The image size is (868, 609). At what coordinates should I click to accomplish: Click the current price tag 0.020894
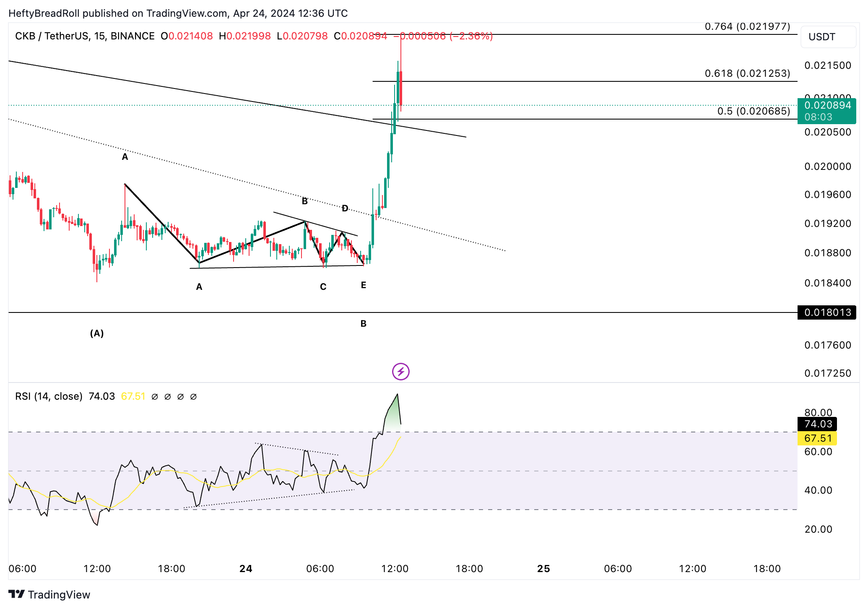[x=827, y=111]
